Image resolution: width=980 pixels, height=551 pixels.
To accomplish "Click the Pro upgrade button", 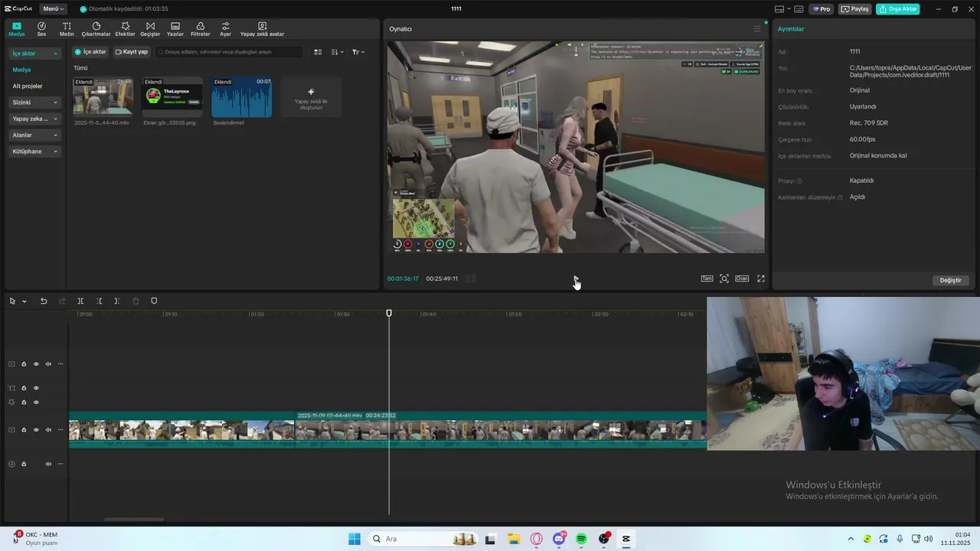I will (822, 9).
